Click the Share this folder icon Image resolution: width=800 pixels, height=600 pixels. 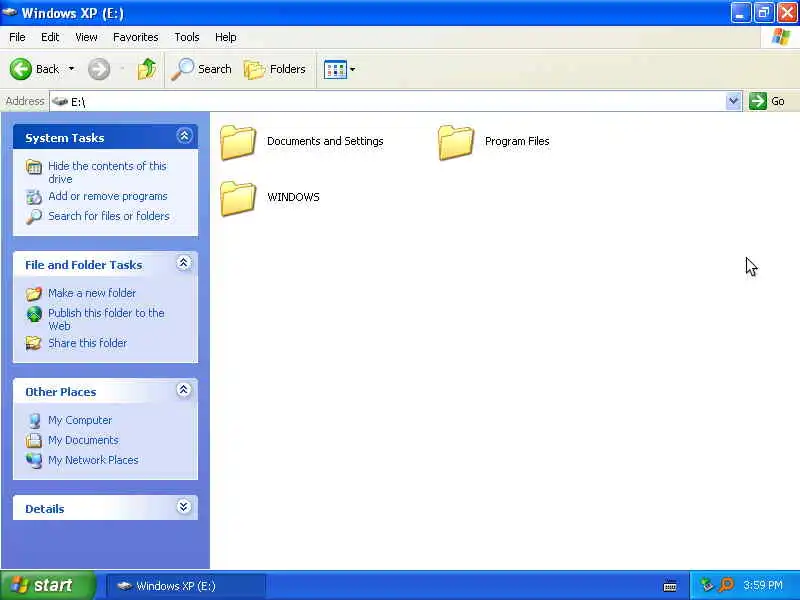pos(34,343)
